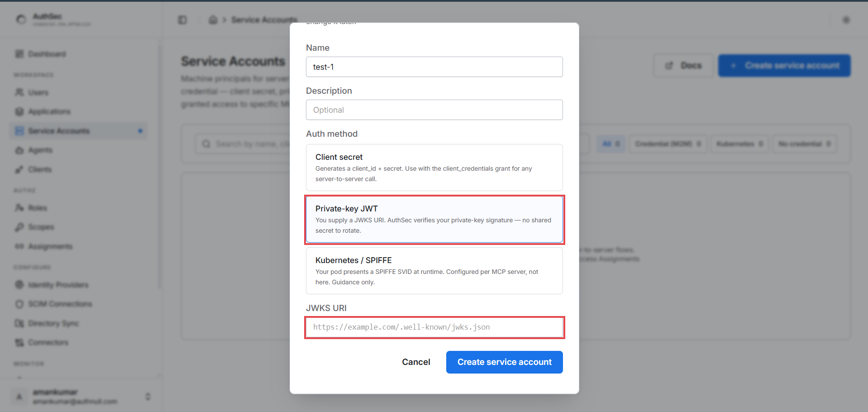Click the Identity Providers icon in sidebar
The width and height of the screenshot is (868, 412).
pos(19,285)
